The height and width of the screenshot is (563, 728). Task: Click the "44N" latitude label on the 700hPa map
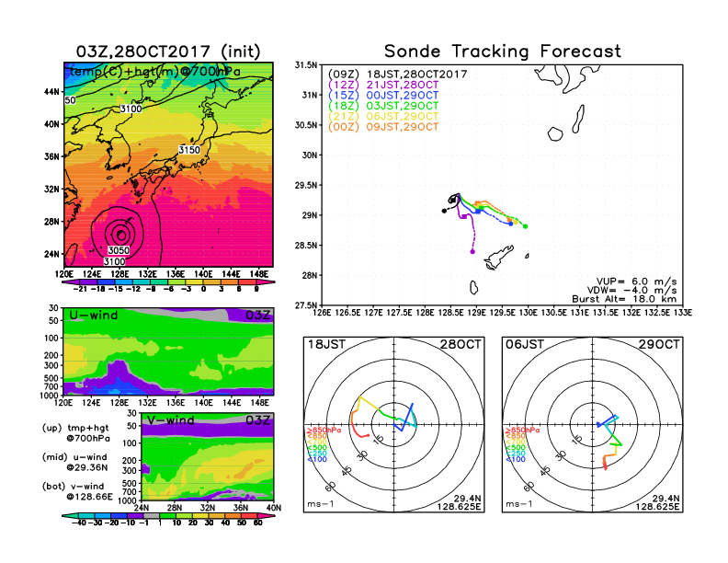[x=51, y=91]
